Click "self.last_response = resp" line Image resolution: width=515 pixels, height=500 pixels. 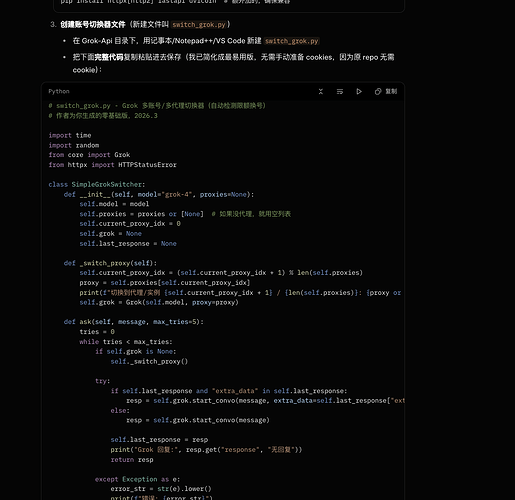159,440
